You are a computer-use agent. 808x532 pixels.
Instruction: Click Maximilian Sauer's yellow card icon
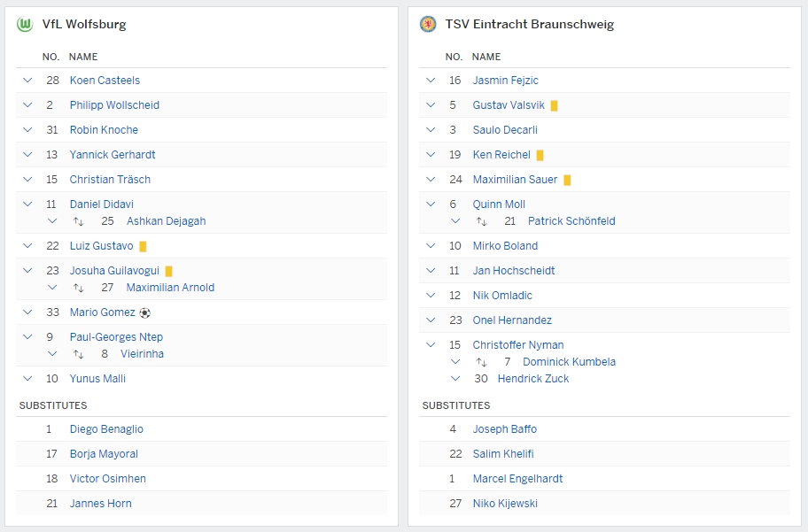[x=567, y=180]
